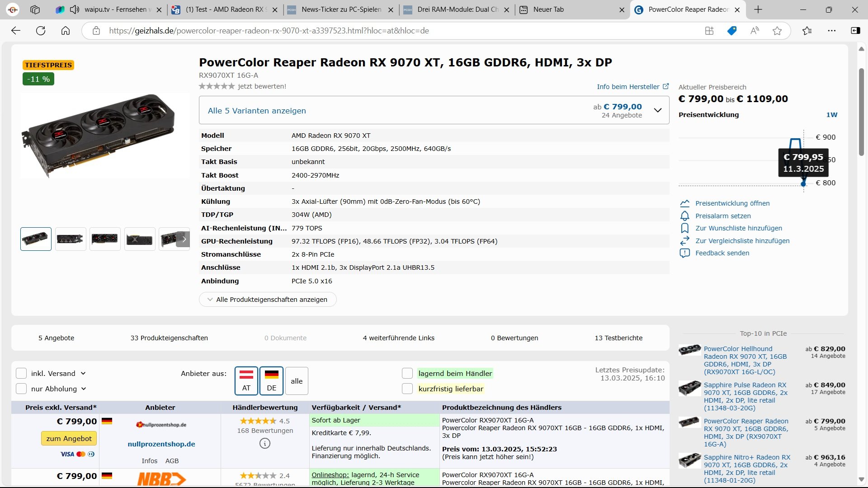Tick the kurzfristig lieferbar checkbox
The width and height of the screenshot is (868, 488).
coord(407,389)
